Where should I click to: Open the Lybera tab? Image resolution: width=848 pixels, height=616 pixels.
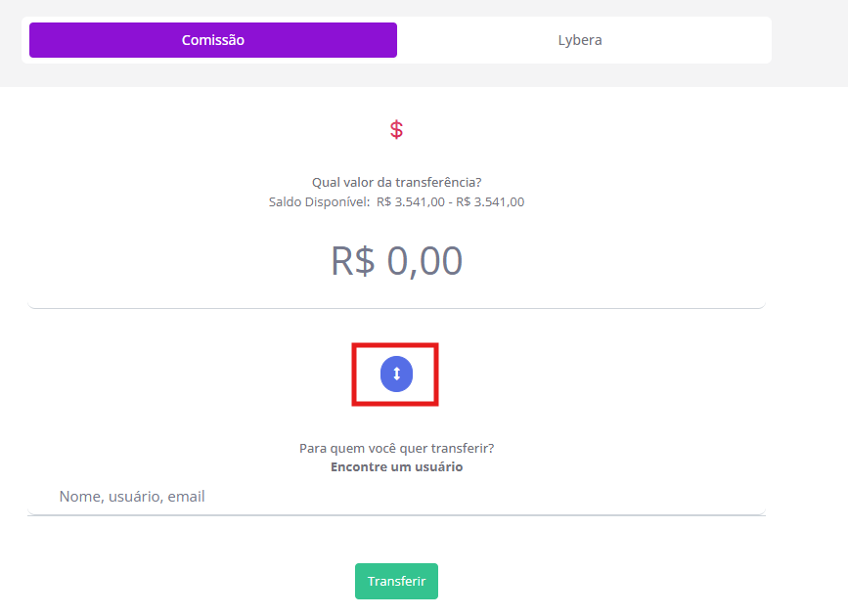coord(580,40)
